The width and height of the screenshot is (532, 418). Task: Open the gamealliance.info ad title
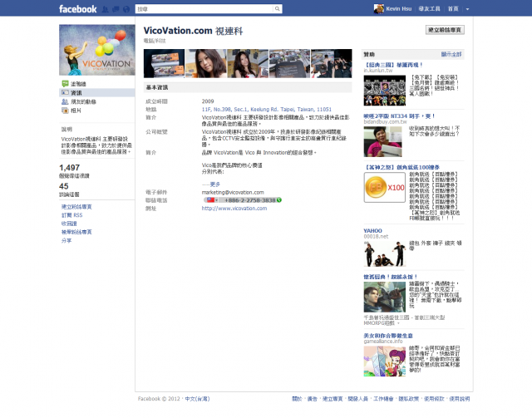[388, 336]
